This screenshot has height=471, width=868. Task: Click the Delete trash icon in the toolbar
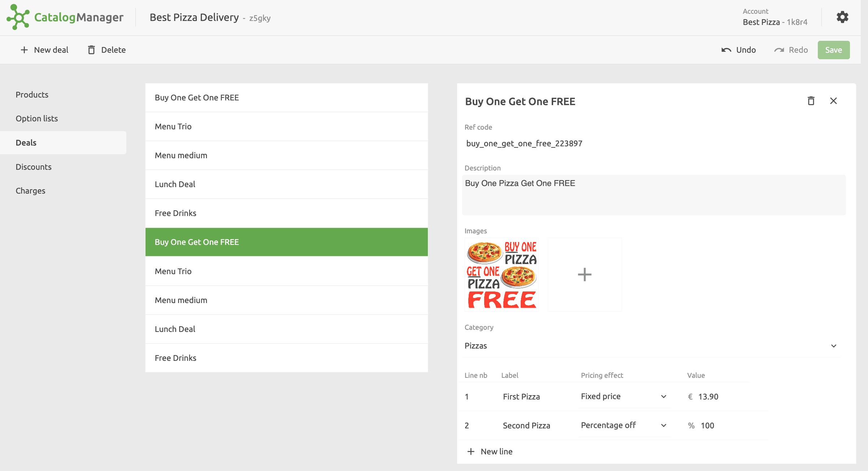point(91,49)
